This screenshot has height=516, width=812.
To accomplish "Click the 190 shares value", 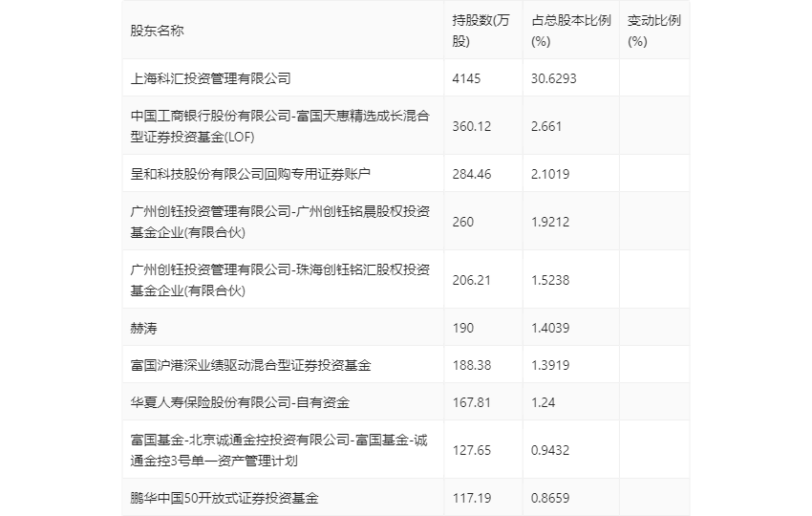I will (463, 328).
